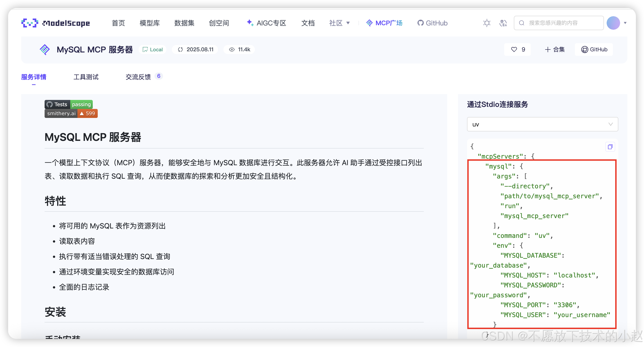
Task: Expand the arrow beside the avatar
Action: pos(625,23)
